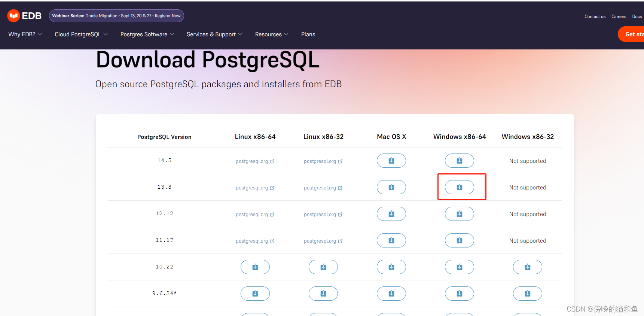Download PostgreSQL 10.22 for Windows x86-32
Image resolution: width=644 pixels, height=316 pixels.
coord(528,267)
